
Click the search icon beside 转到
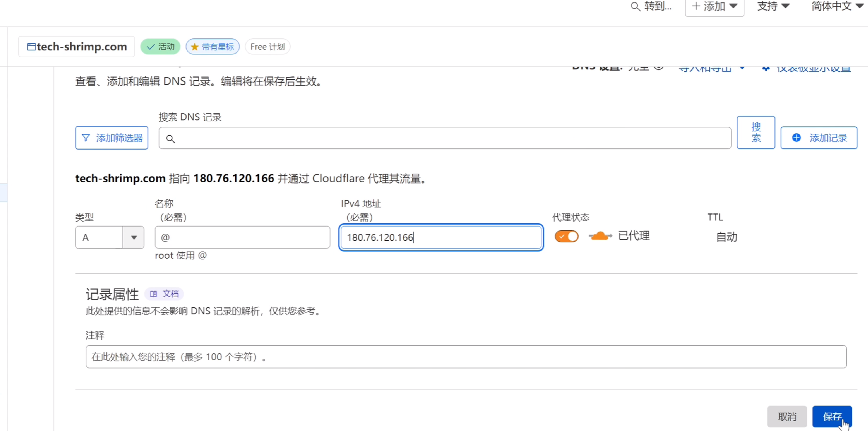pos(635,6)
